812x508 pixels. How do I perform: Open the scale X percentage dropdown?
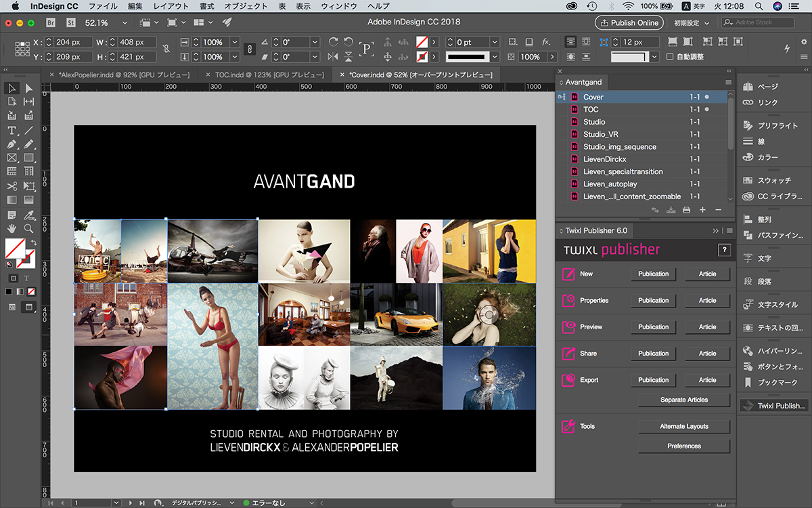tap(234, 42)
